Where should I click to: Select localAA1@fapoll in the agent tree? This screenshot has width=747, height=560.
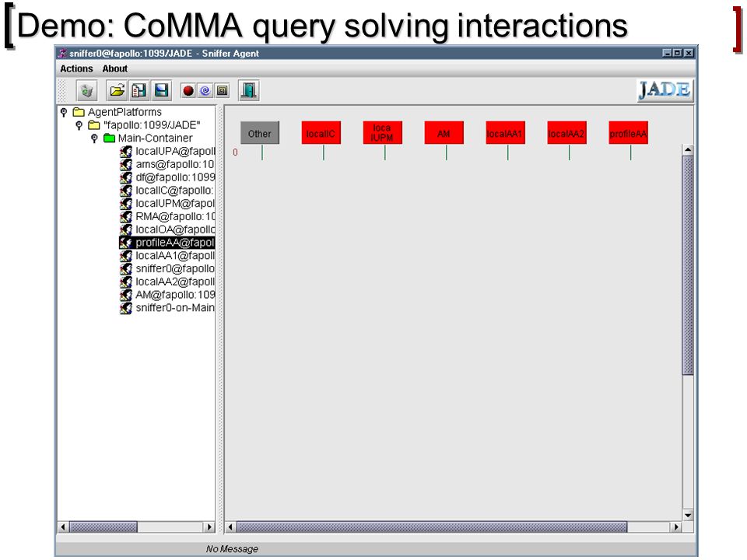(x=167, y=256)
